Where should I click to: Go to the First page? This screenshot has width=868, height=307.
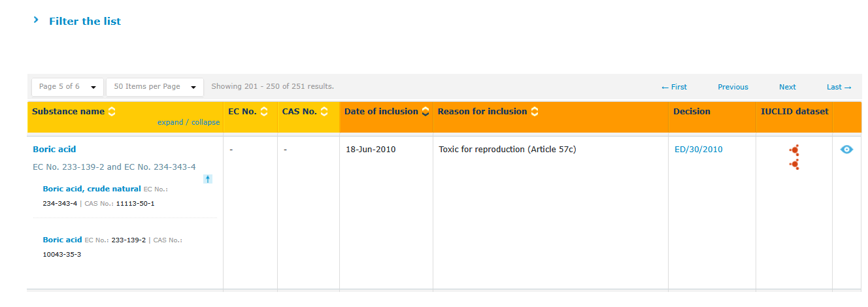coord(674,87)
